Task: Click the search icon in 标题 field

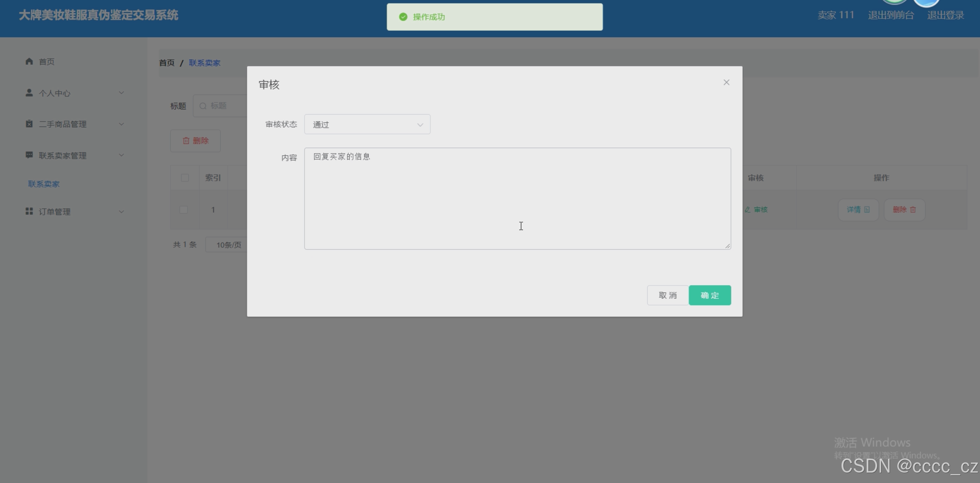Action: (203, 106)
